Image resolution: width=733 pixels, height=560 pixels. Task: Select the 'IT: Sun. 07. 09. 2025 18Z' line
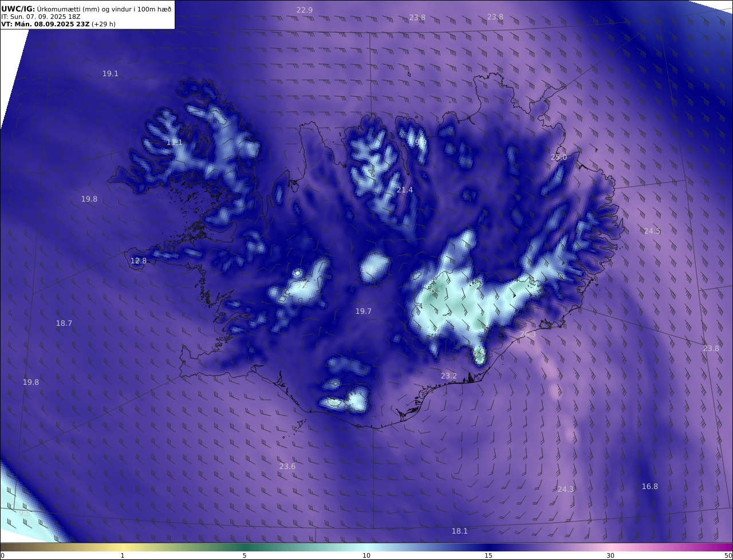pyautogui.click(x=41, y=17)
